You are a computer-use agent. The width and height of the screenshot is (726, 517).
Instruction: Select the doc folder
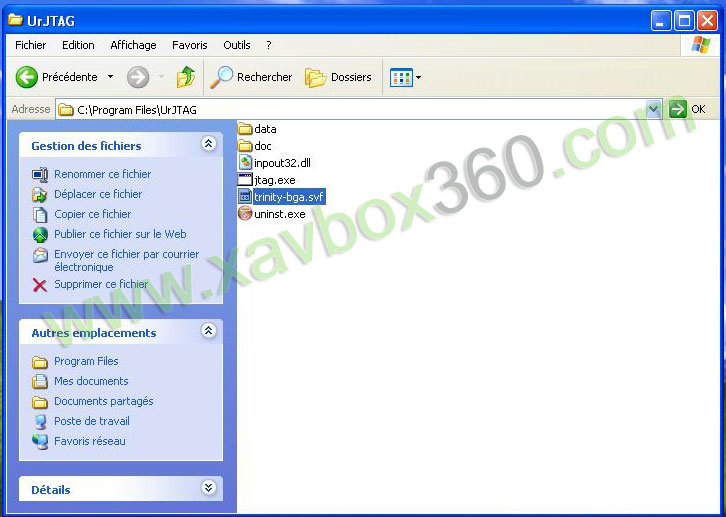coord(254,146)
